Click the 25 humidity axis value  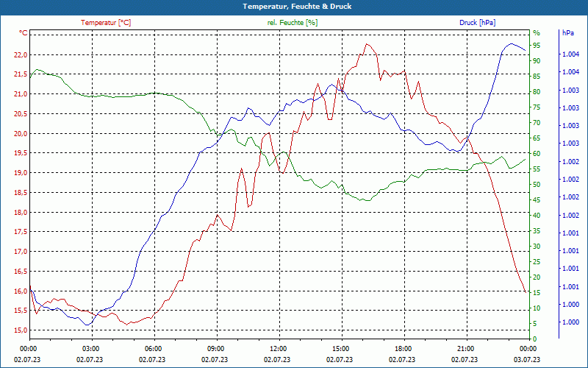tap(537, 262)
